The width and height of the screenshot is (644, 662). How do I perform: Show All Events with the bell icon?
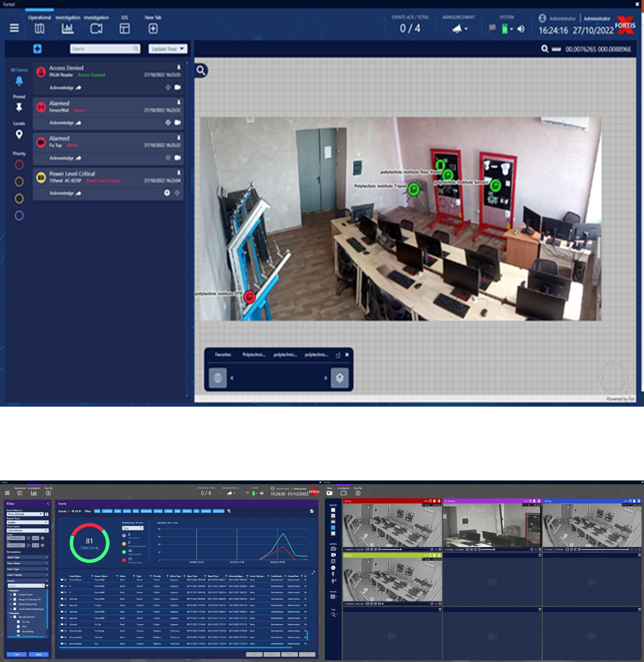tap(19, 81)
